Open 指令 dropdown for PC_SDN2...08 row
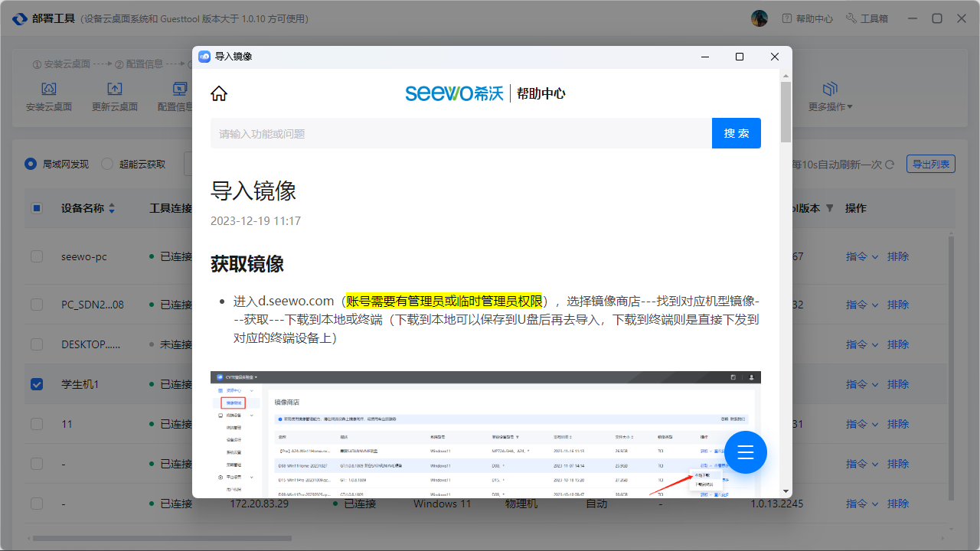 (862, 305)
